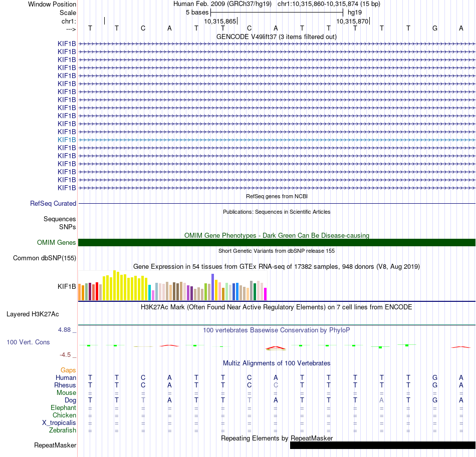Select the highlighted light-blue KIF1B transcript label
The image size is (476, 457).
(67, 140)
